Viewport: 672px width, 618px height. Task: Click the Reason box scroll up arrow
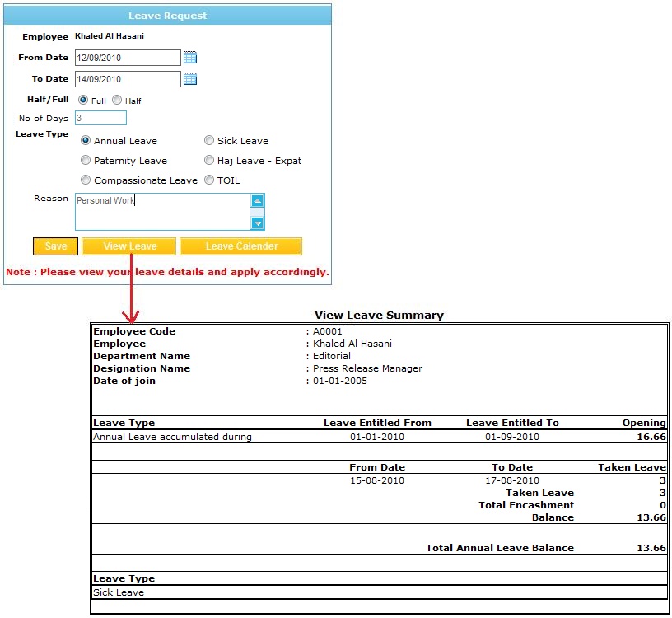click(257, 200)
